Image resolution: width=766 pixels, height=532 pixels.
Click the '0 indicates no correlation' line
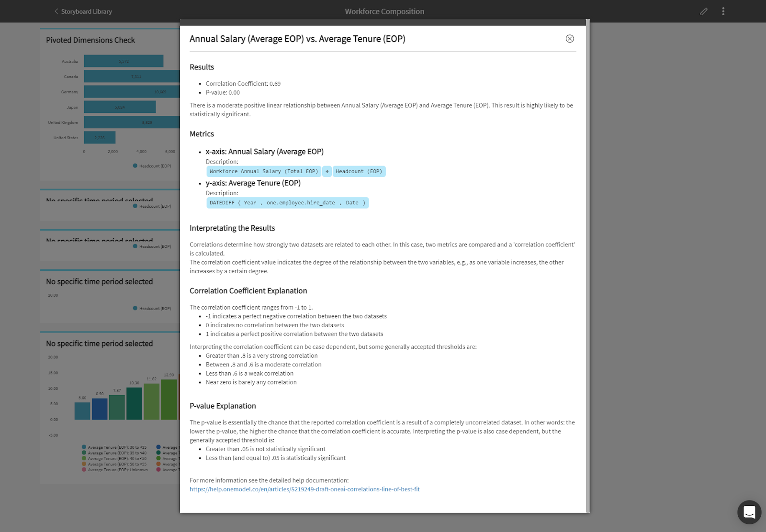275,325
